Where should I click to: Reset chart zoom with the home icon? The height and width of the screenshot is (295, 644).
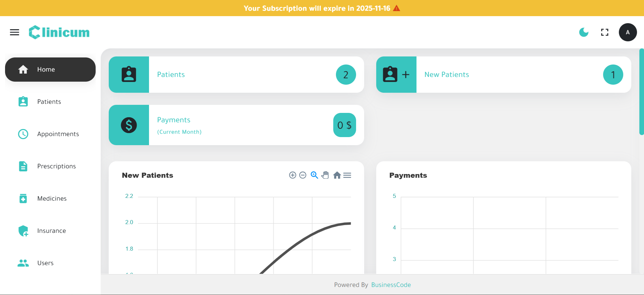coord(337,175)
